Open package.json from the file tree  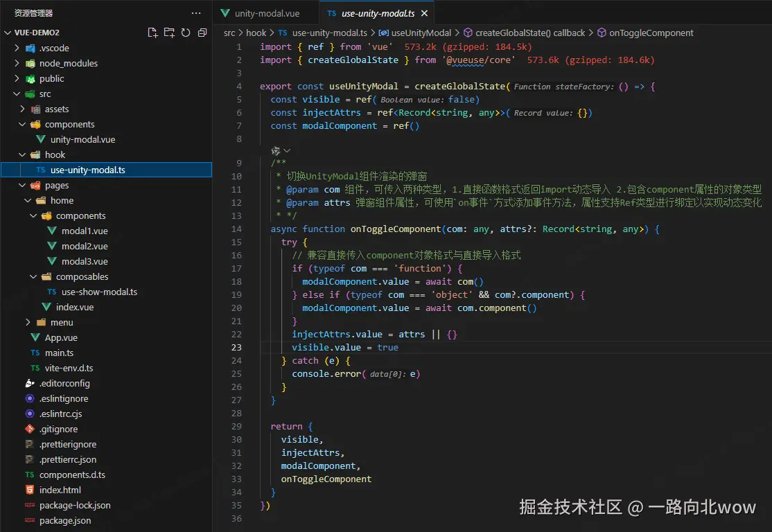pos(65,521)
